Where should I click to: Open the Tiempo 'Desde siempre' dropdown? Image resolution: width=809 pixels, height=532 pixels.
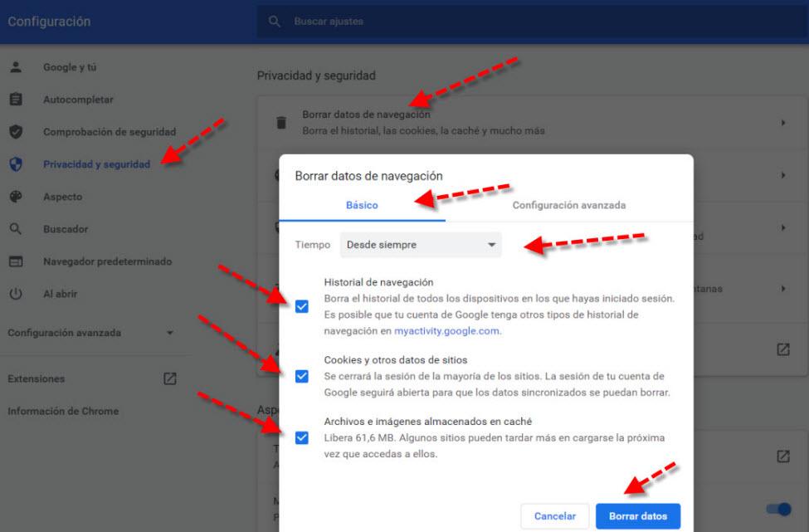[x=421, y=245]
